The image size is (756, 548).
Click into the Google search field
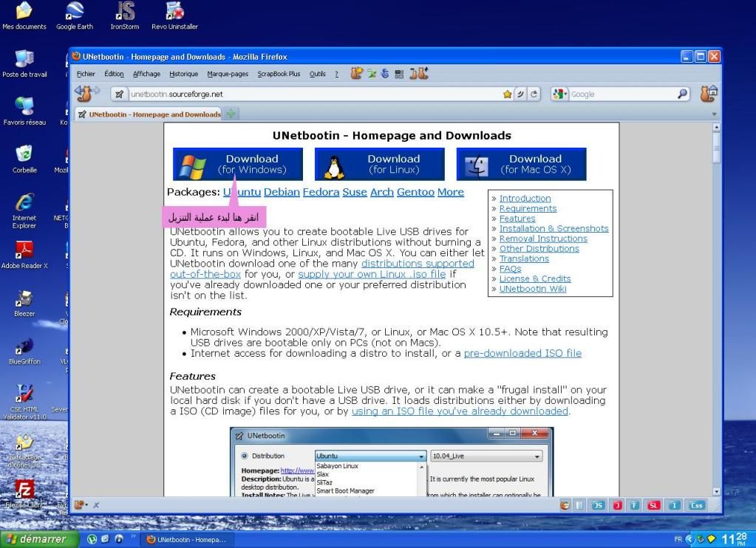pyautogui.click(x=623, y=94)
